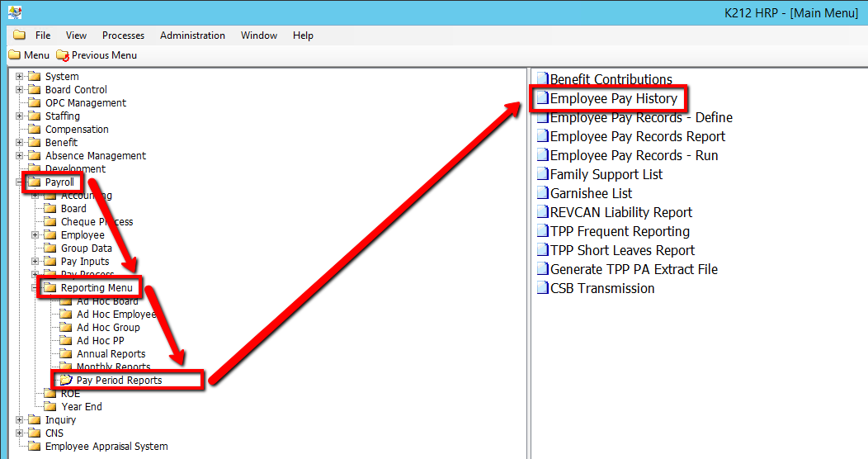
Task: Click the CSB Transmission document icon
Action: [x=542, y=288]
